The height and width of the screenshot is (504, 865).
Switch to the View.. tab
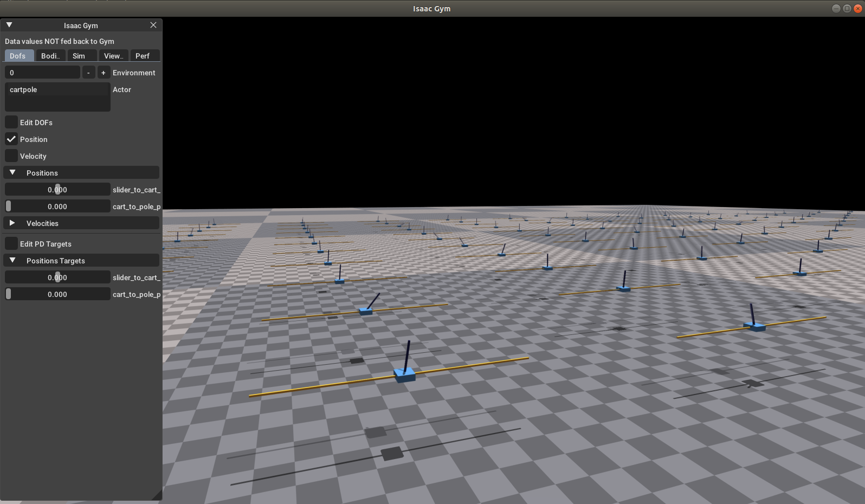point(114,56)
